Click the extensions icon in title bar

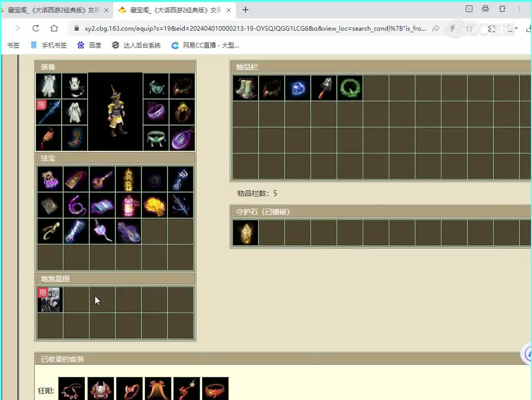pyautogui.click(x=502, y=9)
